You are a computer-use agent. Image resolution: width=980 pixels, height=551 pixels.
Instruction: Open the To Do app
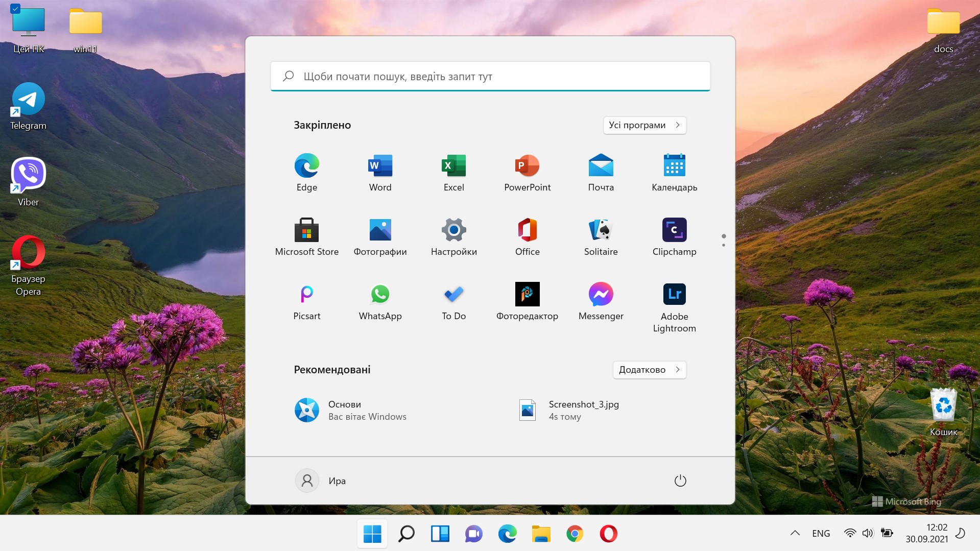(454, 301)
